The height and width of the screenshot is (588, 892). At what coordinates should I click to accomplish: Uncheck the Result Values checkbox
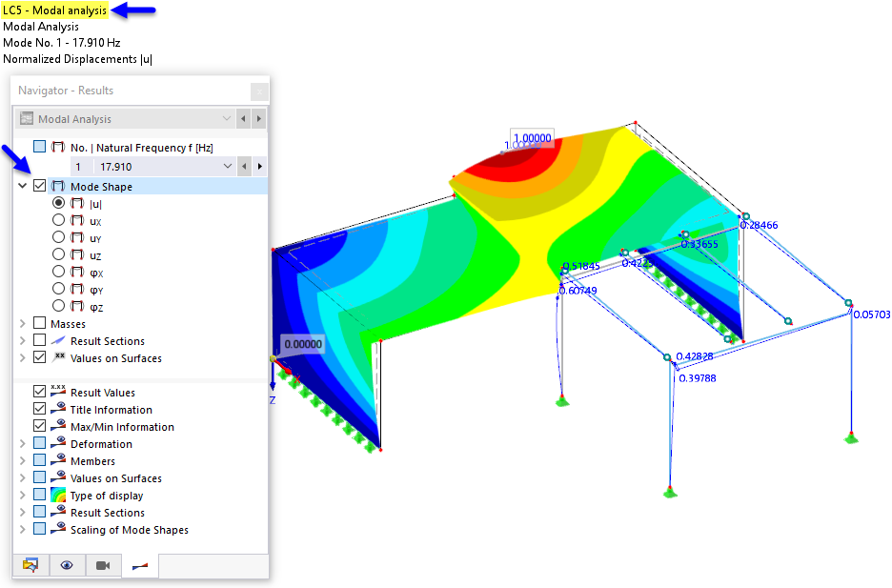pos(39,392)
